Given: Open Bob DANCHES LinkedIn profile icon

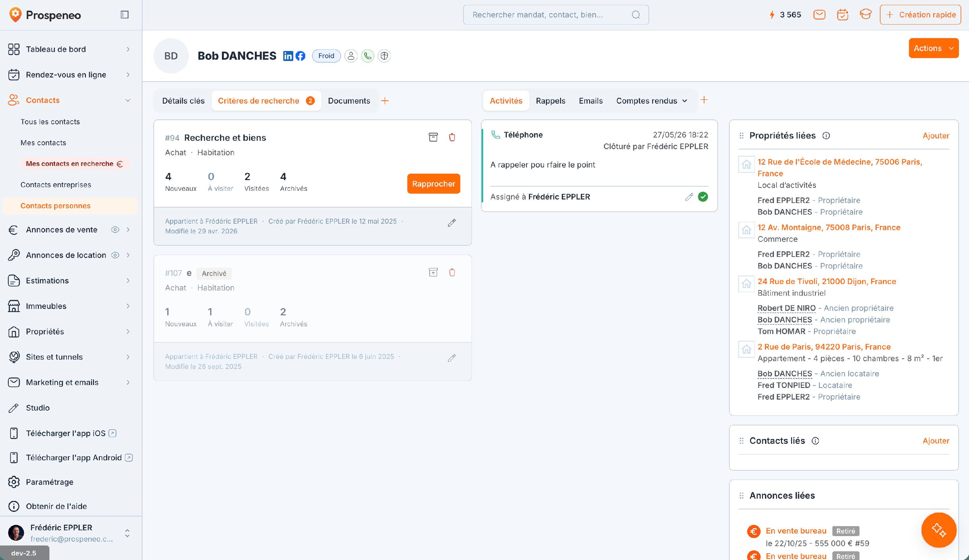Looking at the screenshot, I should click(288, 56).
